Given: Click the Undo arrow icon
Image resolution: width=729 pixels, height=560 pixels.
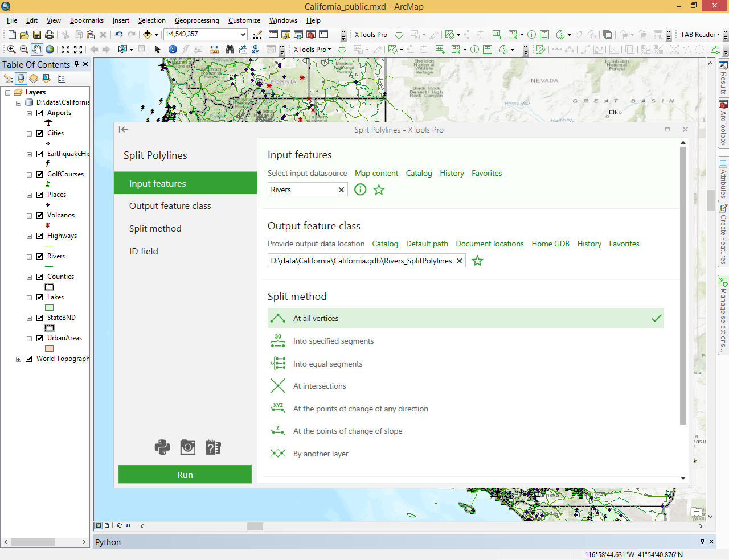Looking at the screenshot, I should [118, 35].
